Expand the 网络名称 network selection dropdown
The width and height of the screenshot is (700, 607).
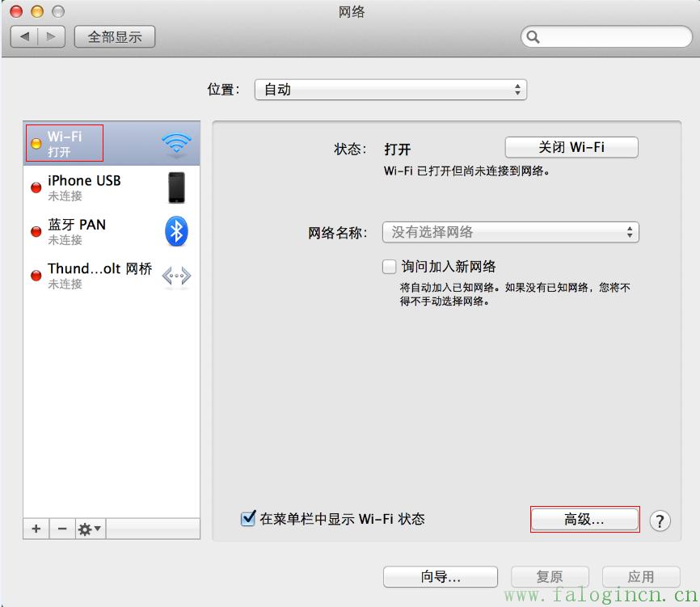coord(510,233)
